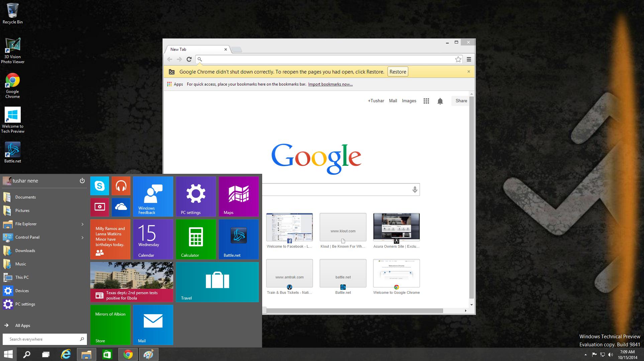Open the Paint icon on taskbar

[148, 354]
